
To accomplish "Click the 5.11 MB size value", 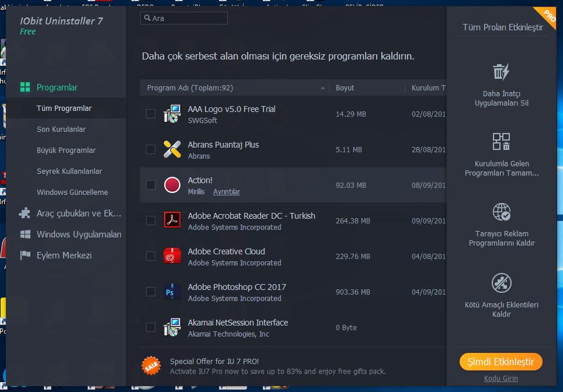I will coord(349,149).
